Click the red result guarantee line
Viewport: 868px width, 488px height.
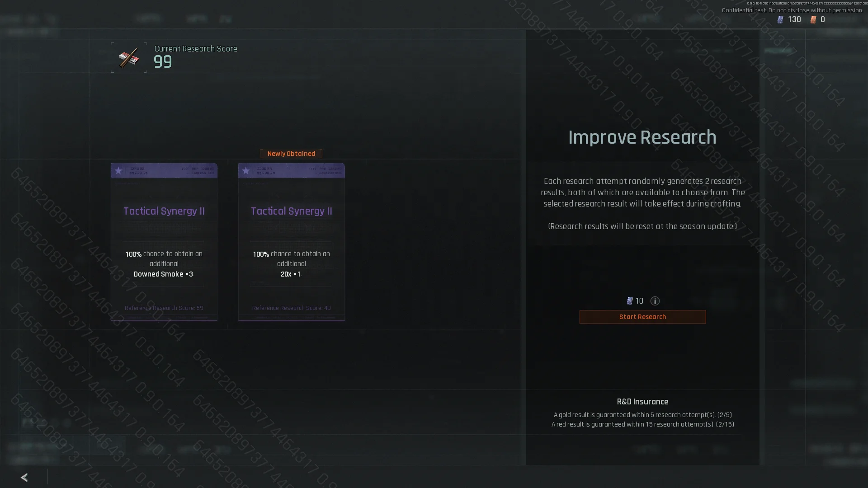[642, 424]
